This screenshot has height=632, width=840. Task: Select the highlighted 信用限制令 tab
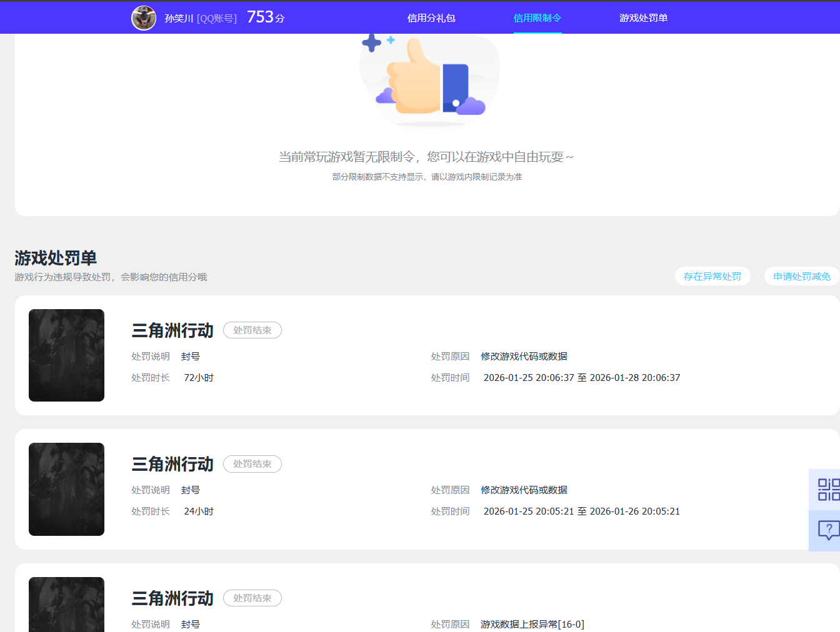coord(537,17)
